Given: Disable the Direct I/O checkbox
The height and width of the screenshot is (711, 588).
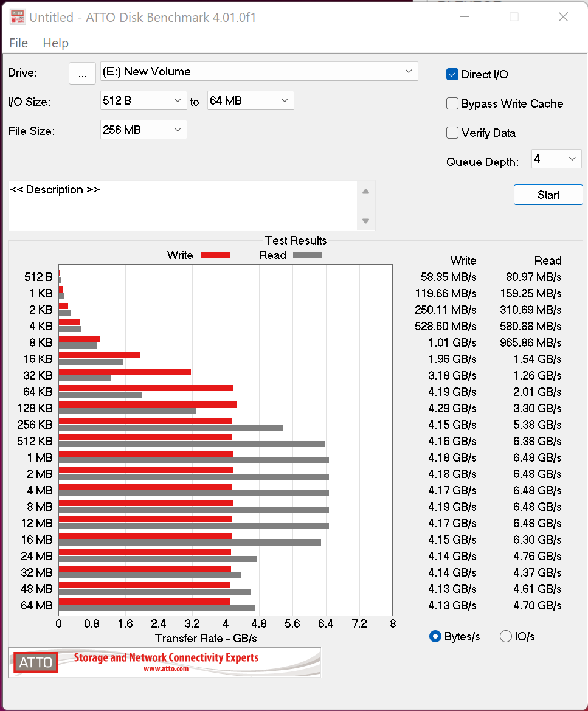Looking at the screenshot, I should (452, 74).
